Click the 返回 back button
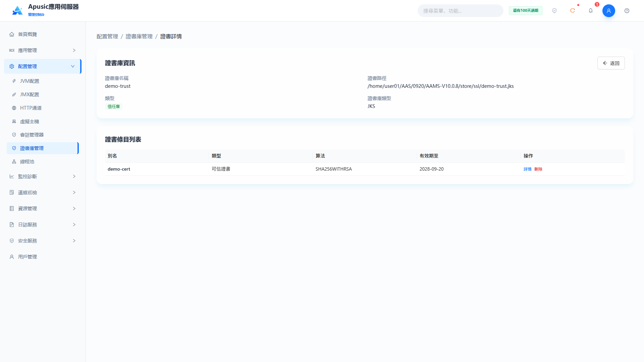 611,63
